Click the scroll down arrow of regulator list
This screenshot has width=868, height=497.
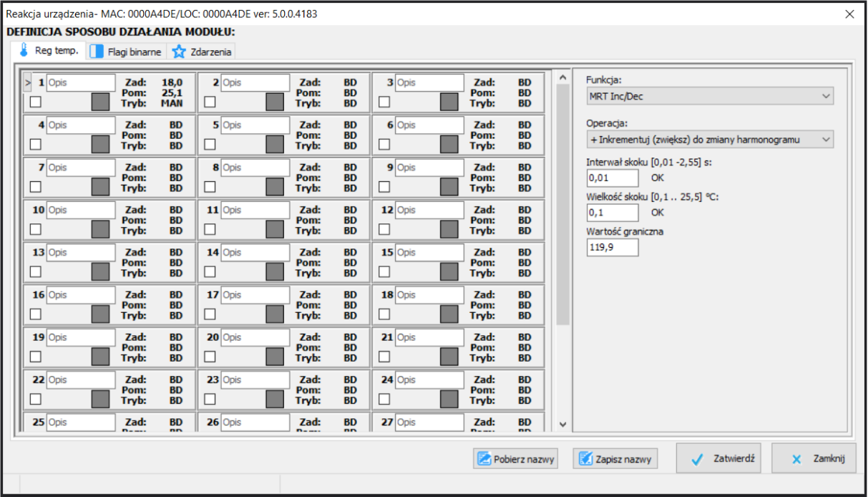click(x=562, y=425)
